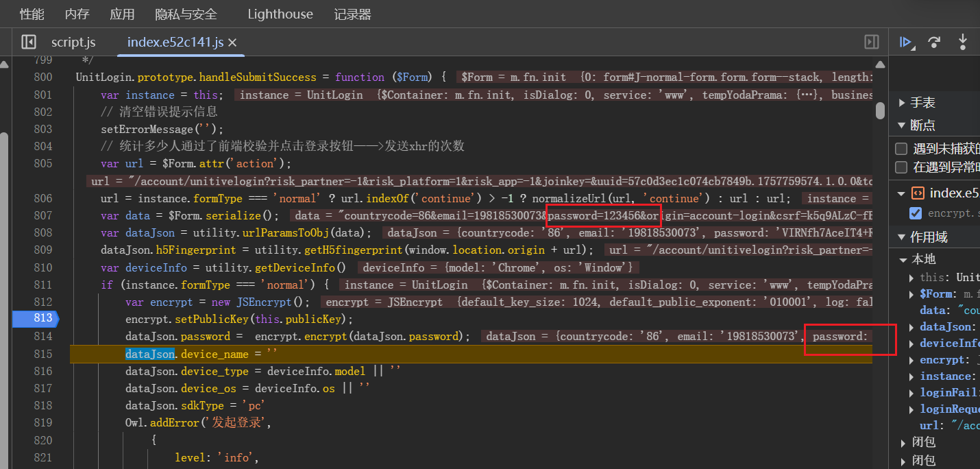Screen dimensions: 980x469
Task: Click the step over function icon
Action: click(x=934, y=43)
